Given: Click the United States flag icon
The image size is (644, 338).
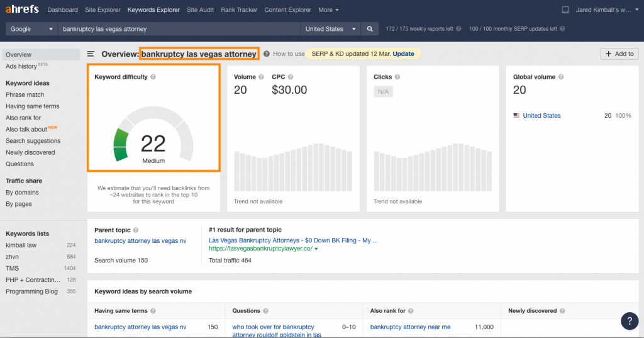Looking at the screenshot, I should (516, 116).
